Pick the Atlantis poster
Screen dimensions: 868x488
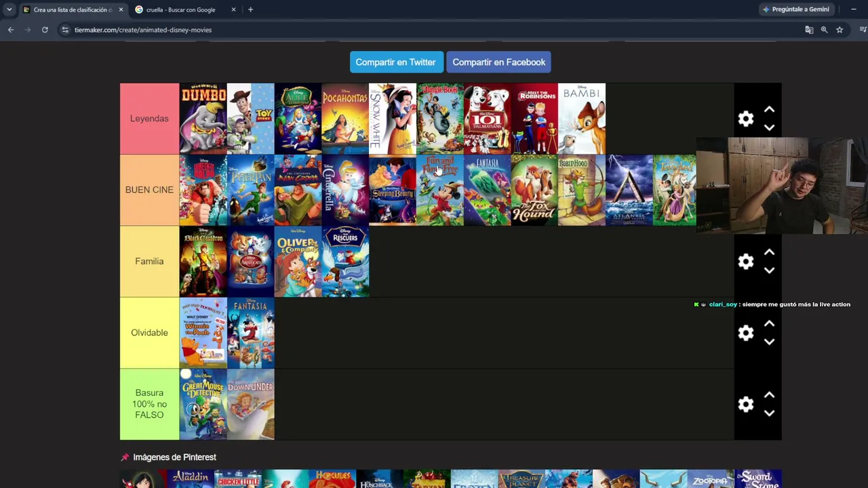click(629, 190)
